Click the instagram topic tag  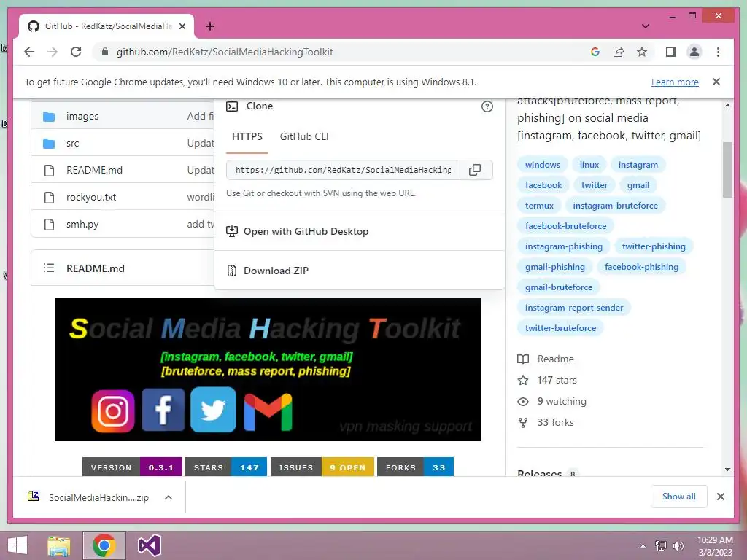638,165
